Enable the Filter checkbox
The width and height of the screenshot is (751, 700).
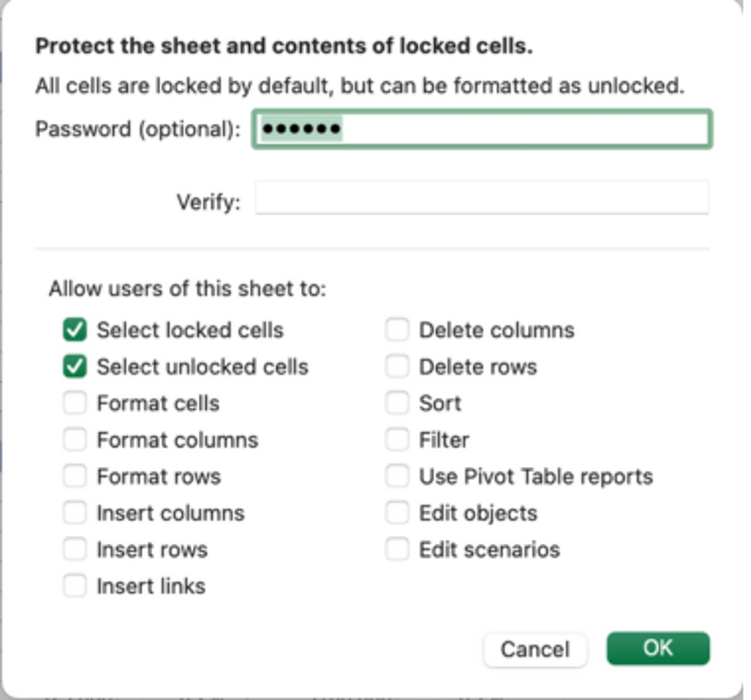pyautogui.click(x=397, y=440)
